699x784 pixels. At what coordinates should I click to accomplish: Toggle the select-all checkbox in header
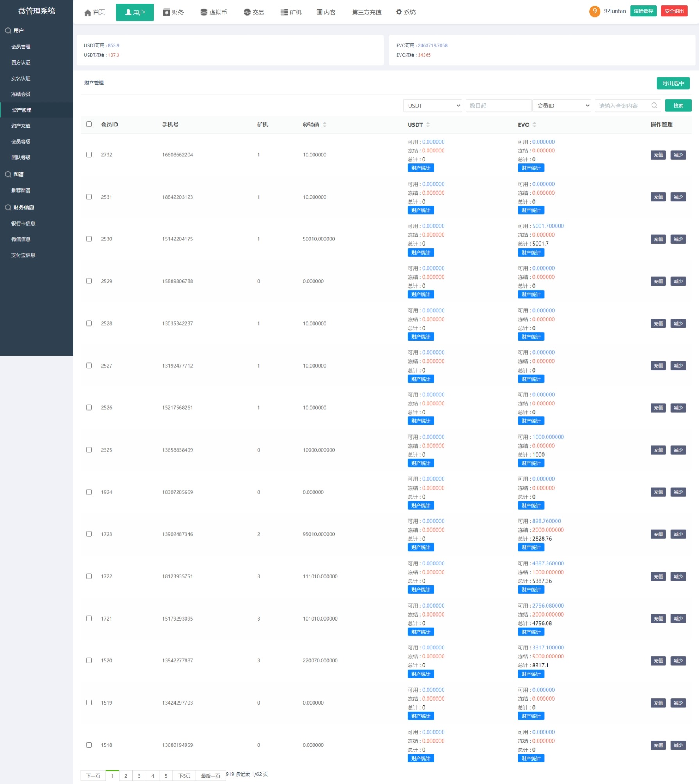[x=89, y=124]
